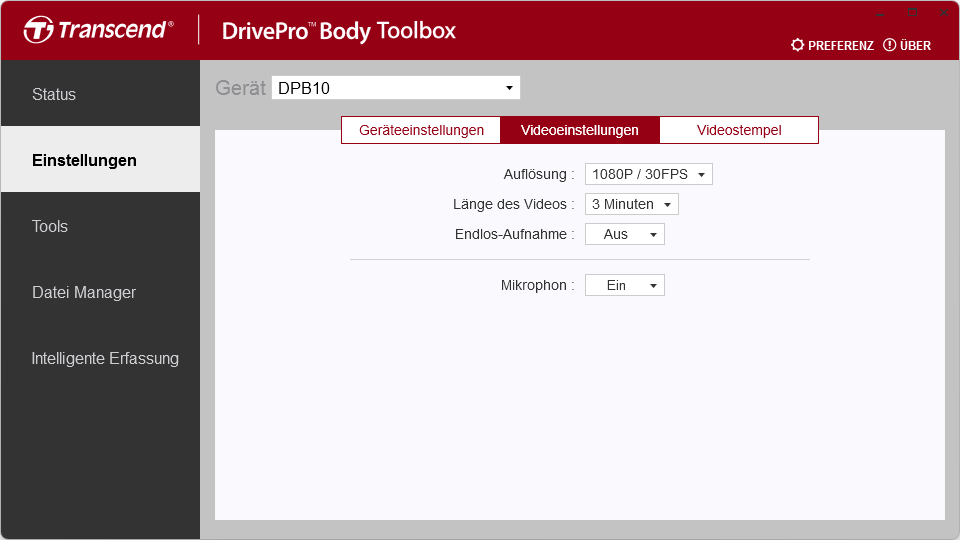960x540 pixels.
Task: Click the DrivePro Body Toolbox title
Action: (339, 31)
